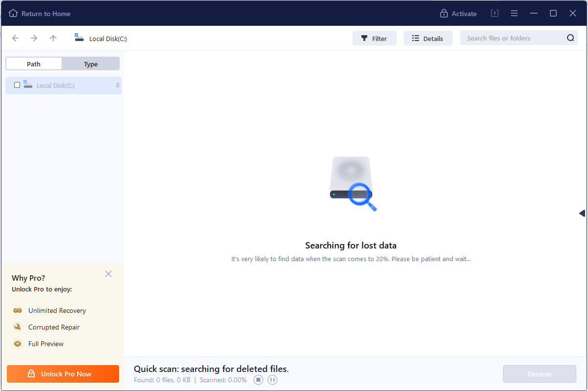Switch to the Path tab
The image size is (588, 391).
(x=34, y=64)
